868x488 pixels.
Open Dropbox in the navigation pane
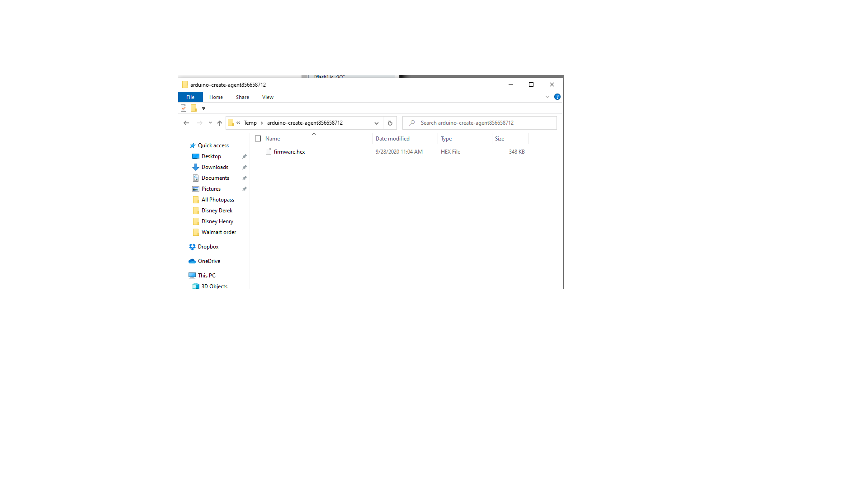click(208, 247)
